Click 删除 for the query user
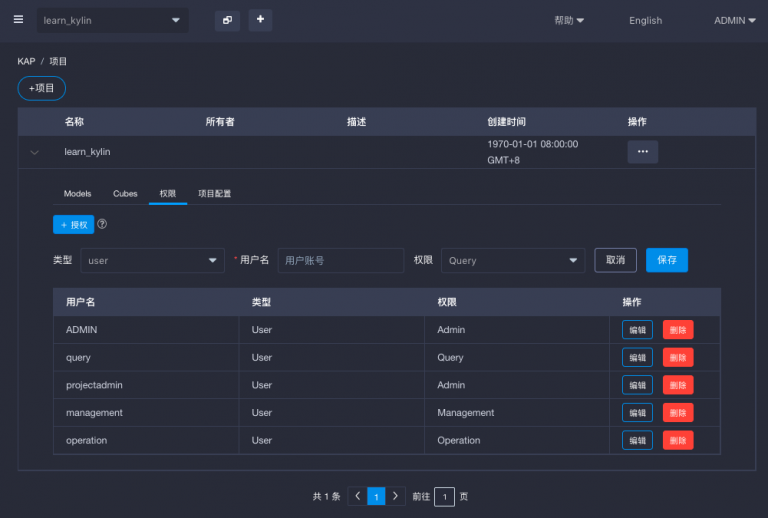Viewport: 768px width, 518px height. tap(677, 357)
